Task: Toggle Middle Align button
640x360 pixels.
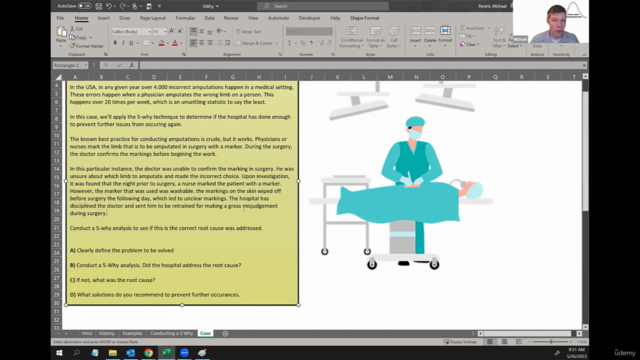Action: (202, 31)
